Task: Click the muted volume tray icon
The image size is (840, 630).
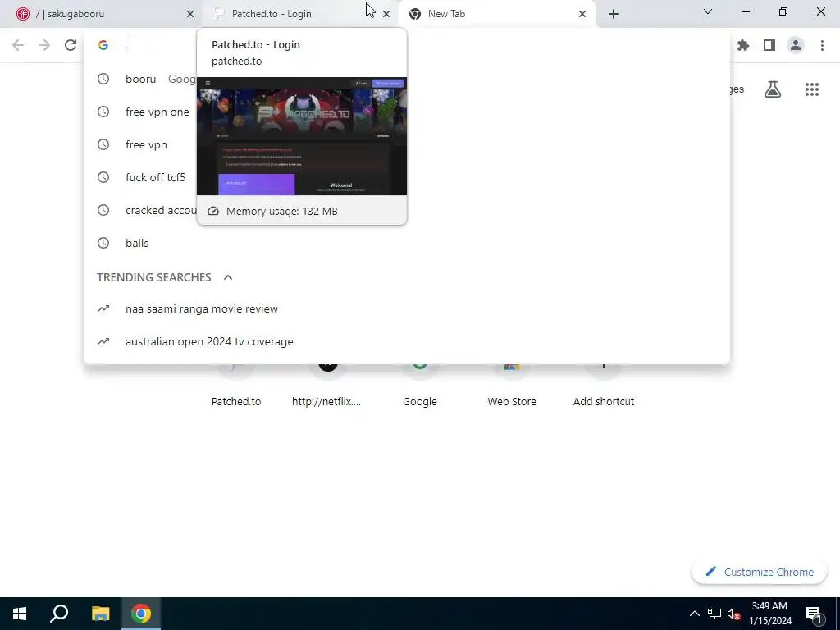Action: tap(733, 614)
